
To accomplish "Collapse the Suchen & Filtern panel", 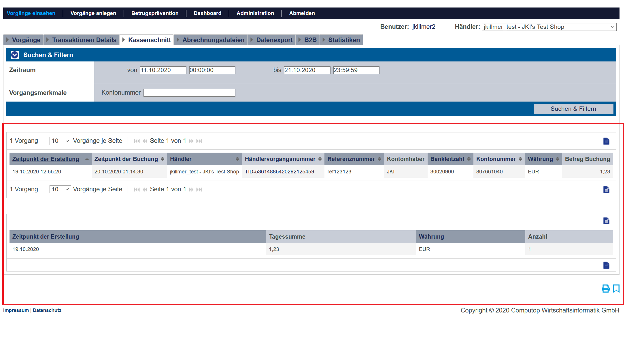I will (x=15, y=55).
